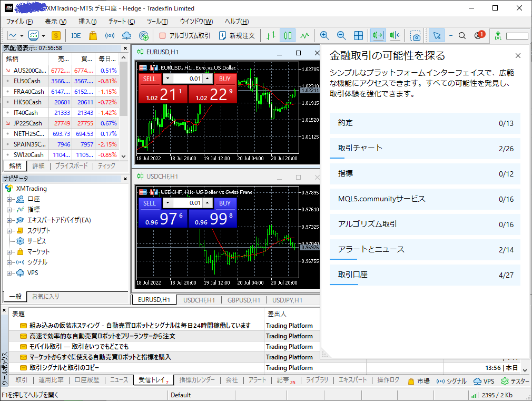532x401 pixels.
Task: Click SELL on the USDCHF chart
Action: (x=149, y=203)
